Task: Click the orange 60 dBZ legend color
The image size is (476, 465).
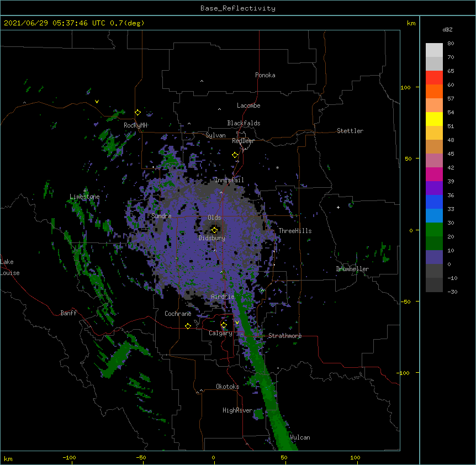Action: [434, 91]
